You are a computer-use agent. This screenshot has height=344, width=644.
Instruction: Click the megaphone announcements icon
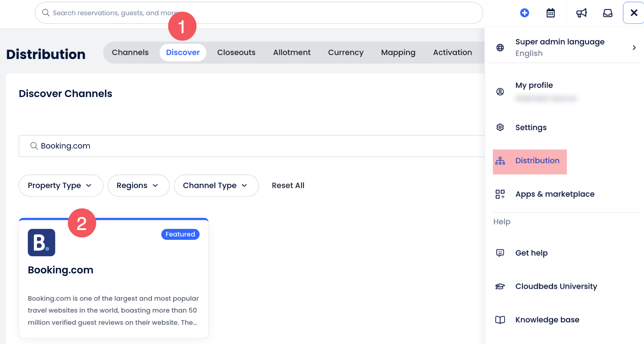pyautogui.click(x=581, y=13)
